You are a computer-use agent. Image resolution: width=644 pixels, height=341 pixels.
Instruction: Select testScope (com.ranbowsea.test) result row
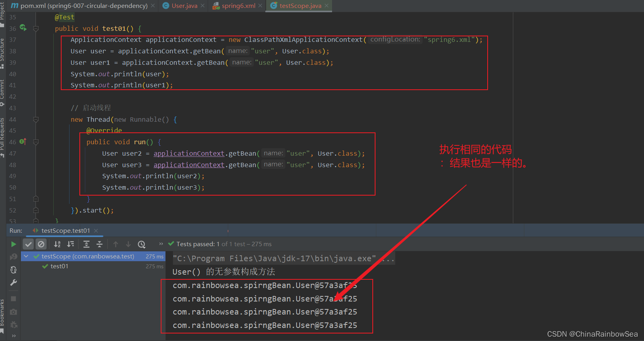coord(93,256)
